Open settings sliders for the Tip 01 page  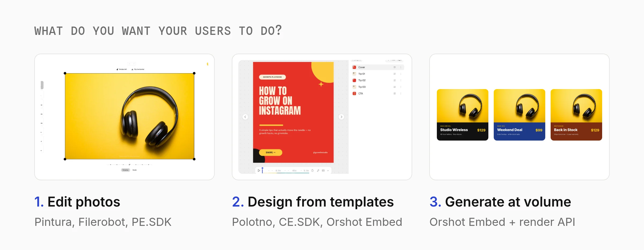394,74
